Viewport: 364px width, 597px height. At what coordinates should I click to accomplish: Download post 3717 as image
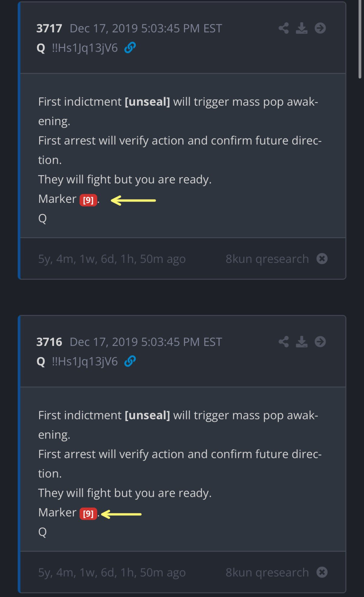click(302, 28)
